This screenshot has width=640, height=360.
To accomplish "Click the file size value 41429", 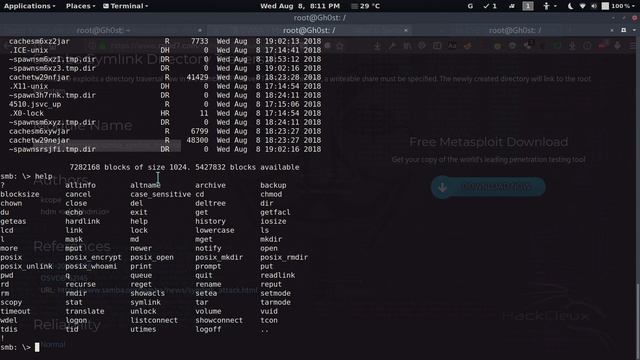I will click(x=198, y=77).
